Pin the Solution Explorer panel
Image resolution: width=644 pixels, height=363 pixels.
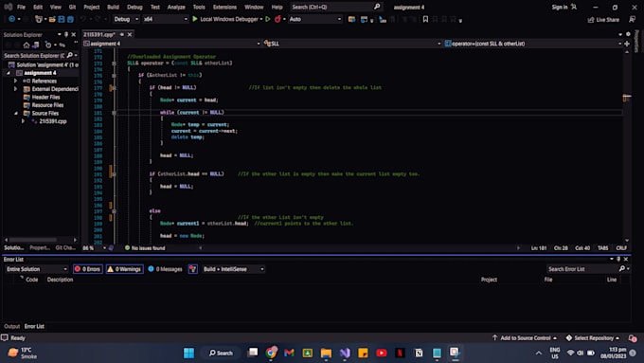[x=66, y=34]
